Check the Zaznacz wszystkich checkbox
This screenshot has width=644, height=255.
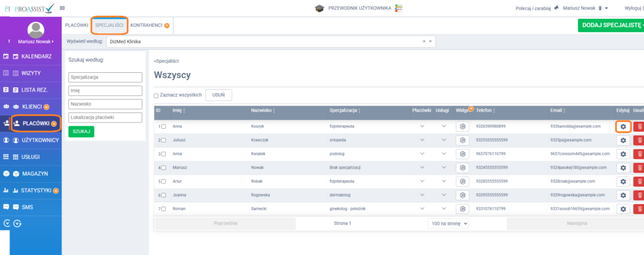(x=157, y=95)
